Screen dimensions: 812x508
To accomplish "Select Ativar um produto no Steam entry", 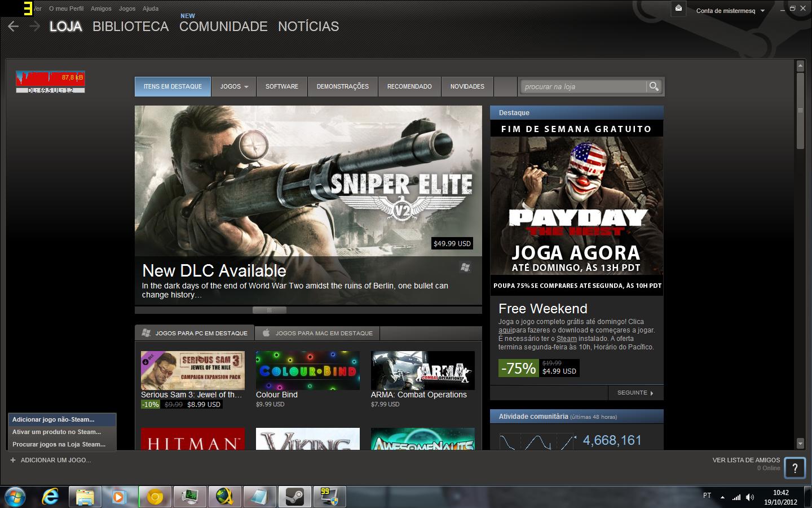I will click(x=62, y=432).
